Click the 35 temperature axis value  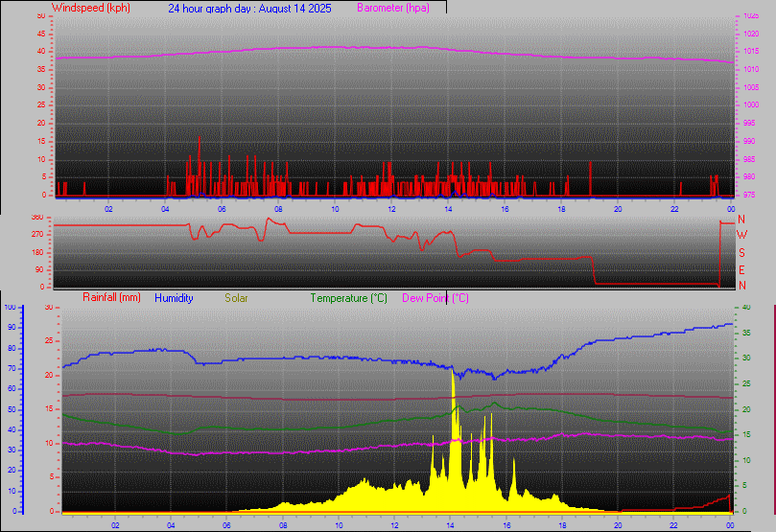coord(746,333)
